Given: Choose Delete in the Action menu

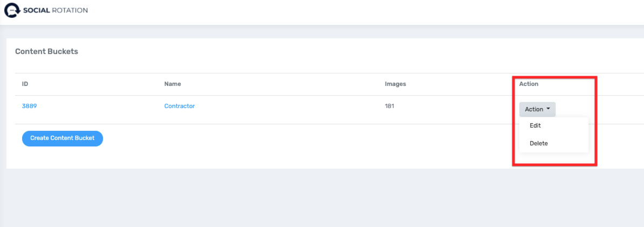Looking at the screenshot, I should click(x=538, y=143).
